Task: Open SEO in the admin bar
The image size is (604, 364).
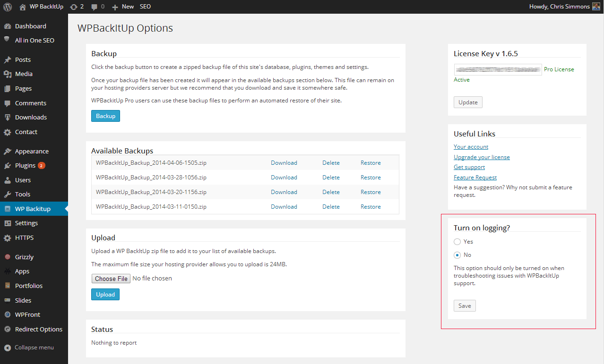Action: [x=145, y=7]
